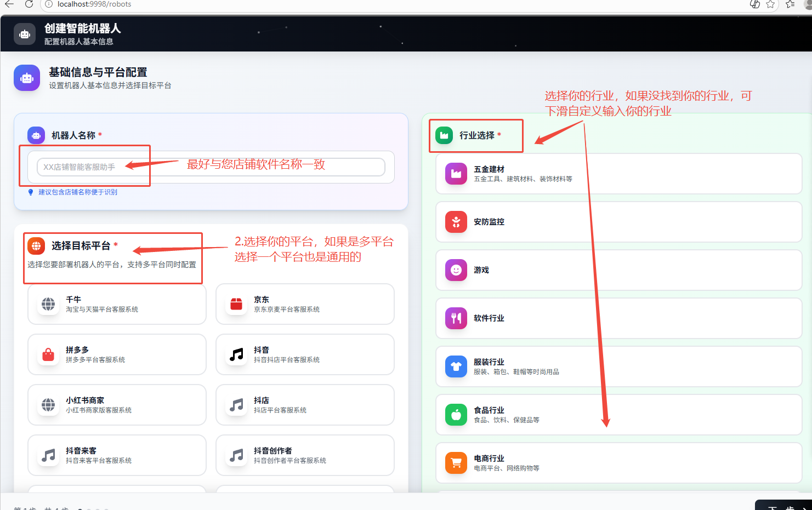
Task: Click the 拼多多 shopping bag icon
Action: click(x=48, y=354)
